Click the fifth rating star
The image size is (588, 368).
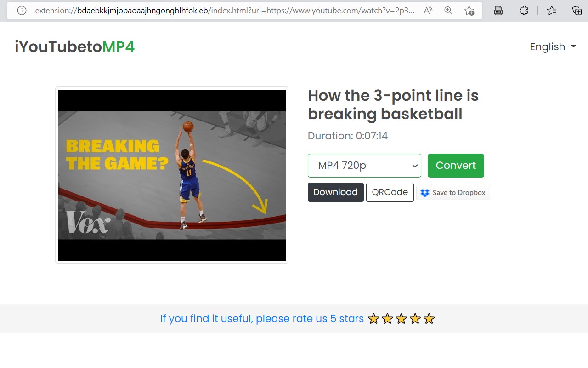(429, 319)
